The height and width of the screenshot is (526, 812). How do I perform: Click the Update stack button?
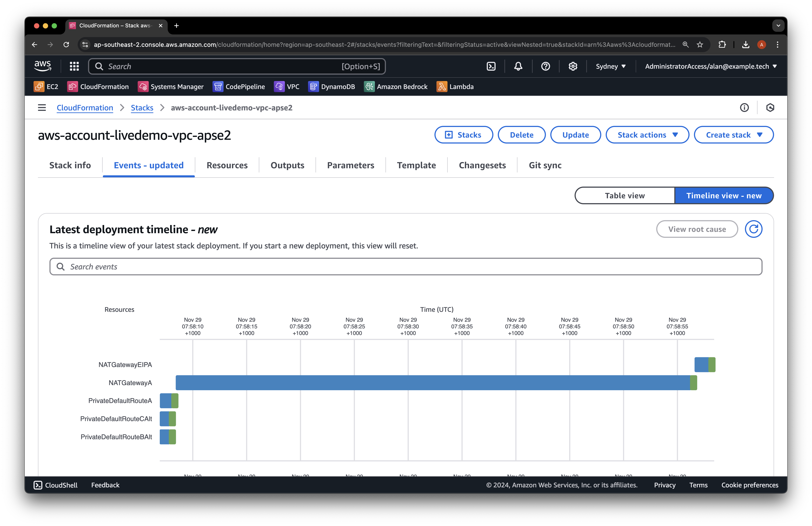pos(575,135)
